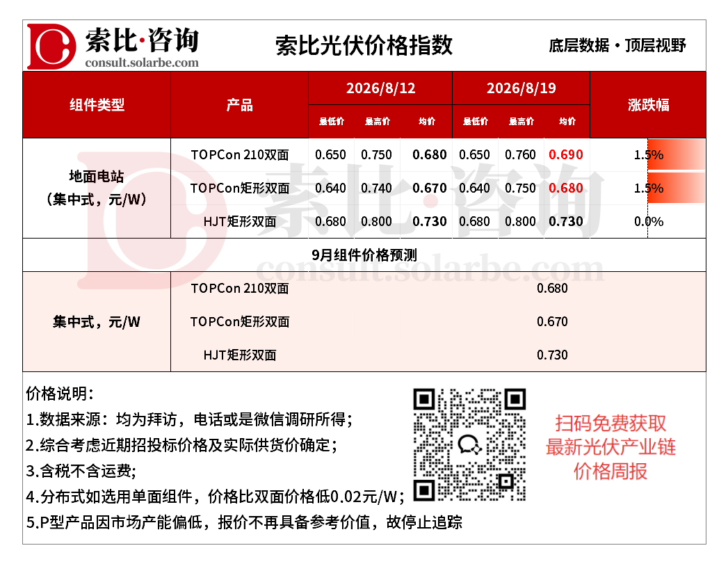Image resolution: width=728 pixels, height=564 pixels.
Task: Select note 3 '含税不含运费'
Action: (81, 472)
